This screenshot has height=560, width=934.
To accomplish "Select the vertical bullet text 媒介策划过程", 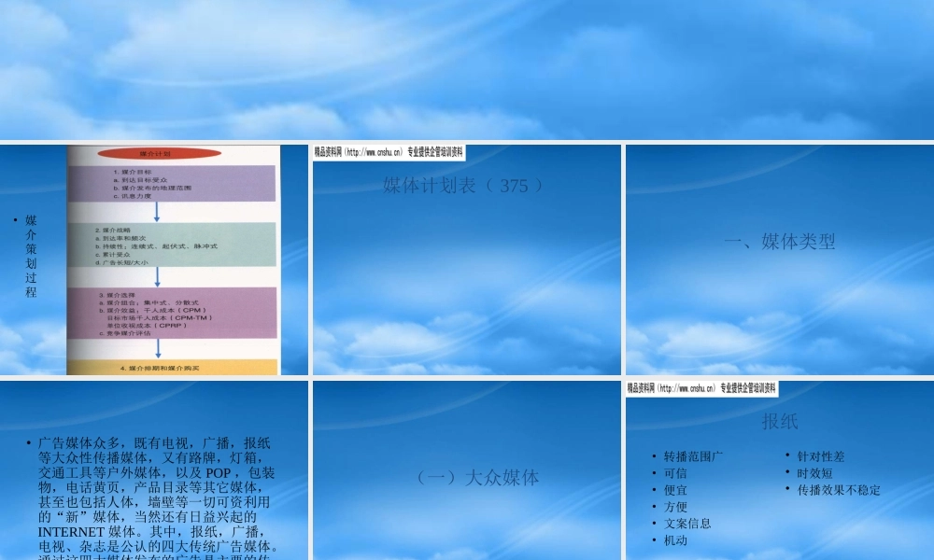I will click(x=31, y=256).
